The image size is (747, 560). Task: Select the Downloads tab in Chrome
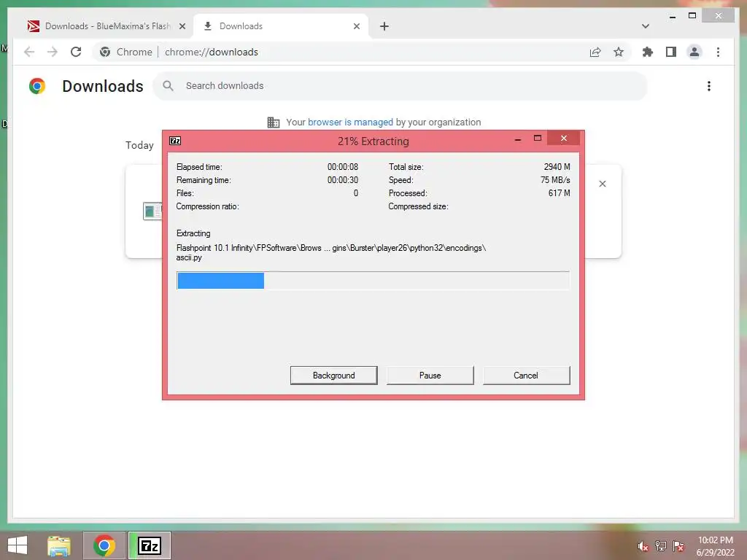pos(281,26)
